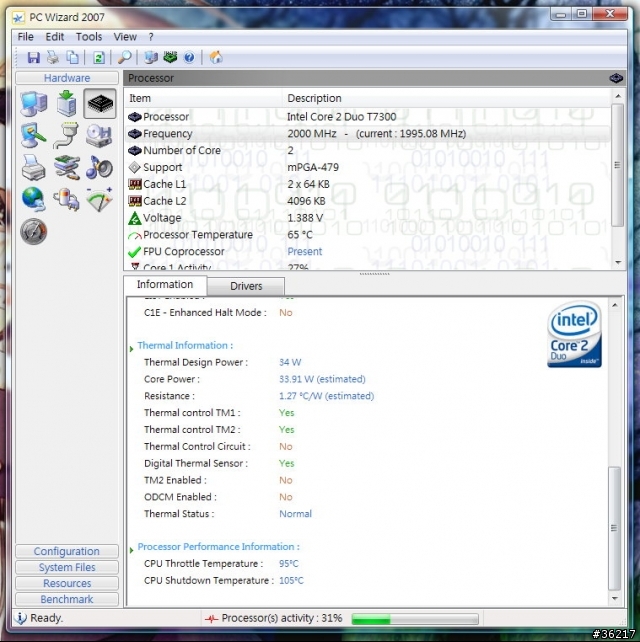Click the upper list scroll-down arrow
The height and width of the screenshot is (642, 640).
(618, 262)
